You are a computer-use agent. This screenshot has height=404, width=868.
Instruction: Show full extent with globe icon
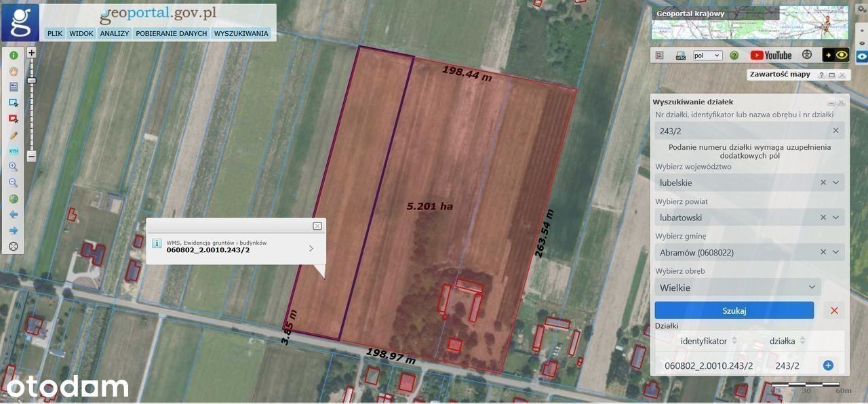13,199
